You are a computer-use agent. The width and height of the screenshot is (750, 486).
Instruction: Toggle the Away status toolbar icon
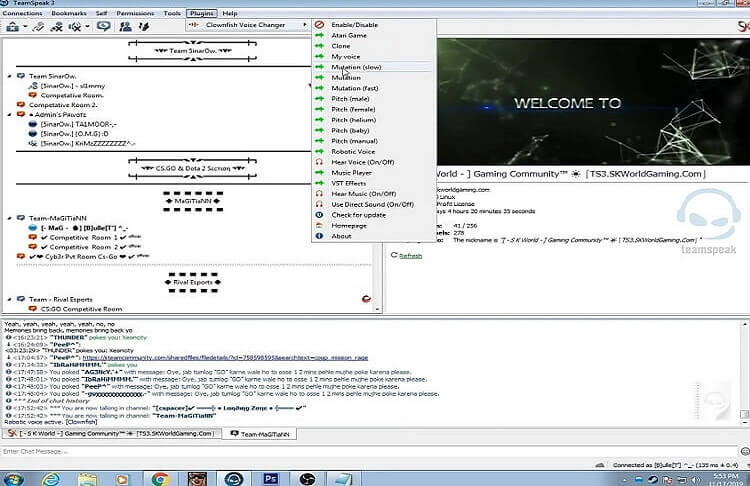click(75, 27)
